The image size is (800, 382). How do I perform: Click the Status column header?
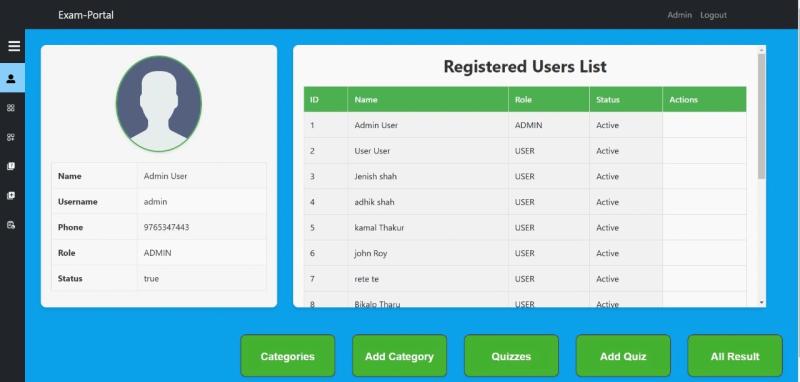626,99
